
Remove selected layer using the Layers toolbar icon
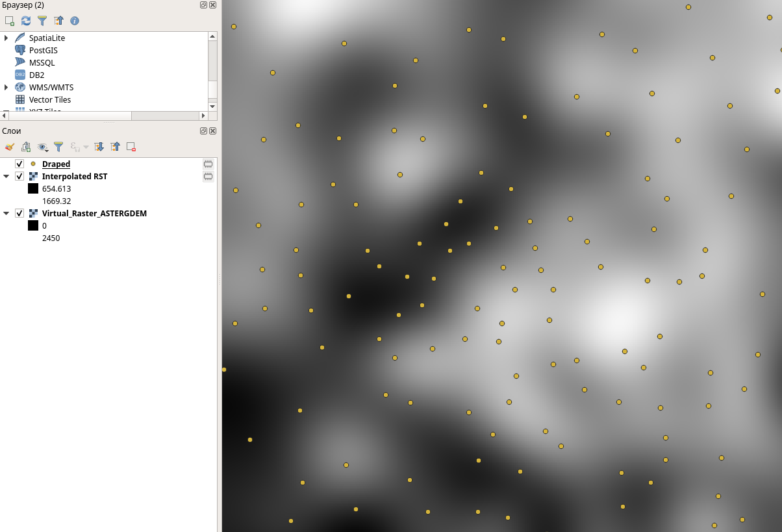point(131,147)
